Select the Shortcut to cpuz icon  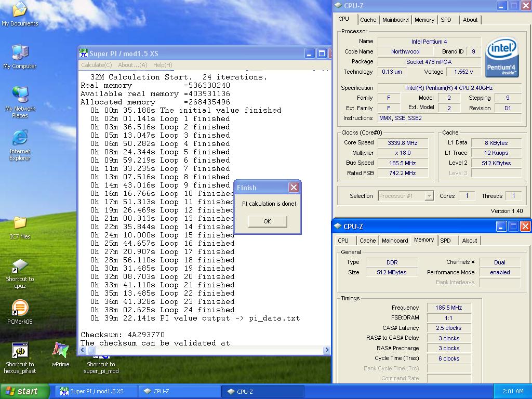click(x=20, y=273)
